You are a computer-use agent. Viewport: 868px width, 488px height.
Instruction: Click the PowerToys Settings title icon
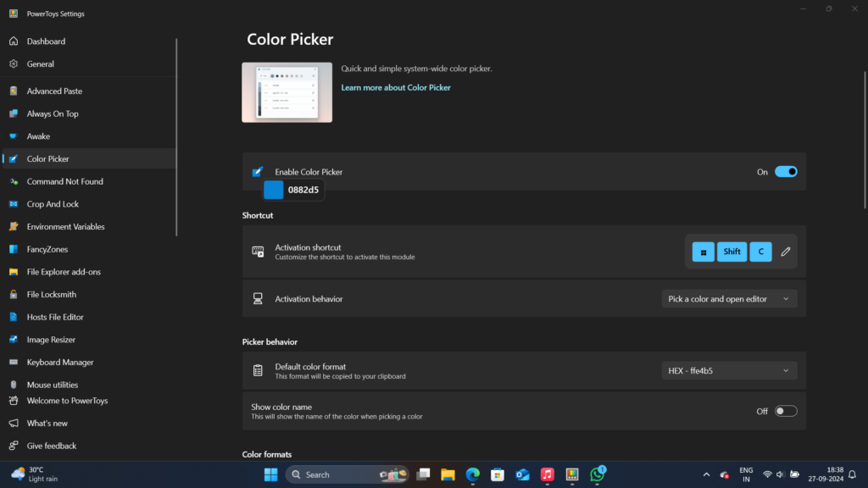click(14, 14)
